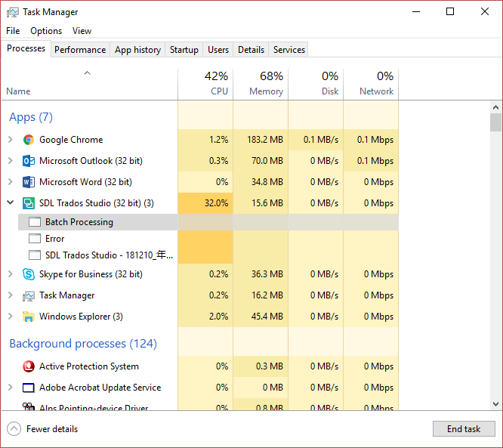Go to the Users tab
503x448 pixels.
[218, 50]
